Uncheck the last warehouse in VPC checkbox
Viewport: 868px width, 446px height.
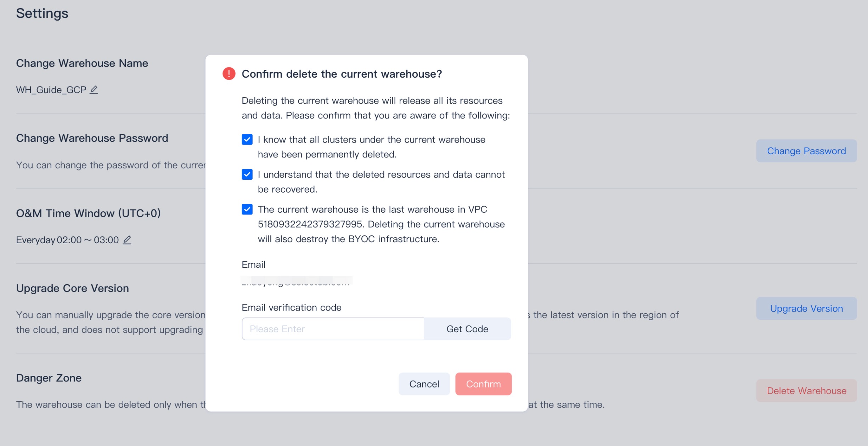(x=247, y=210)
